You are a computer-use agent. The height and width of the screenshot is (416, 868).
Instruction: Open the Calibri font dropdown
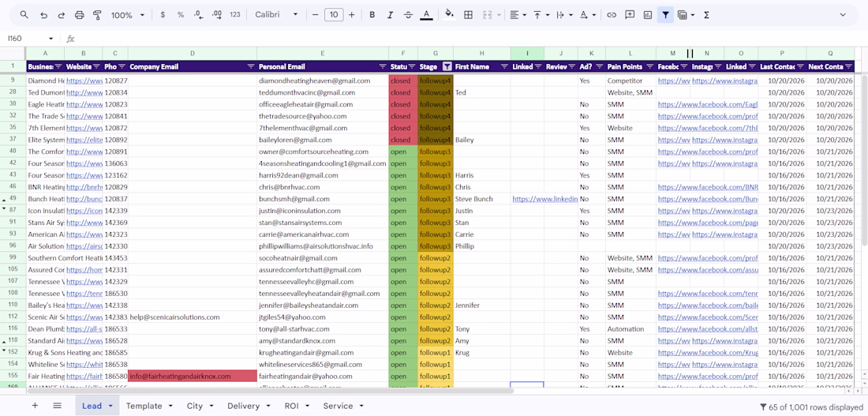tap(276, 15)
